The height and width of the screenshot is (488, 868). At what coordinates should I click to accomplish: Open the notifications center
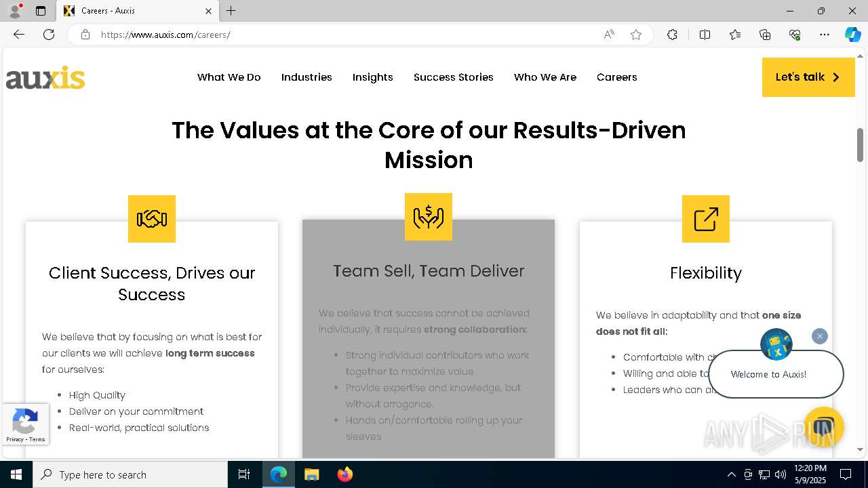pos(846,474)
